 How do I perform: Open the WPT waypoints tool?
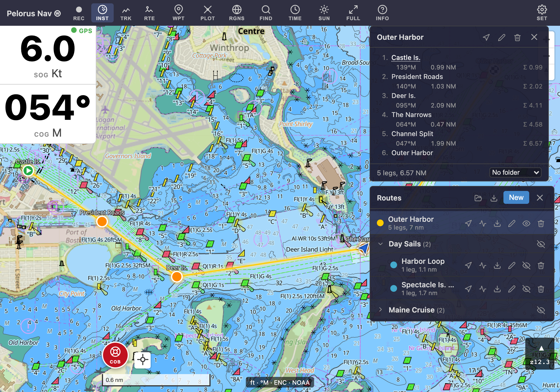tap(178, 13)
